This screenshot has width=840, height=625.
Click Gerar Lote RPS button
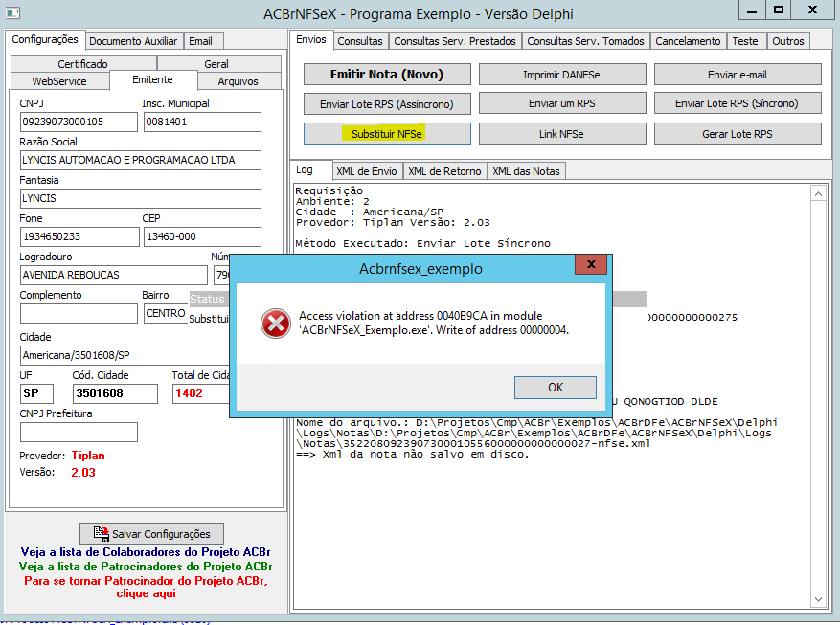(738, 134)
